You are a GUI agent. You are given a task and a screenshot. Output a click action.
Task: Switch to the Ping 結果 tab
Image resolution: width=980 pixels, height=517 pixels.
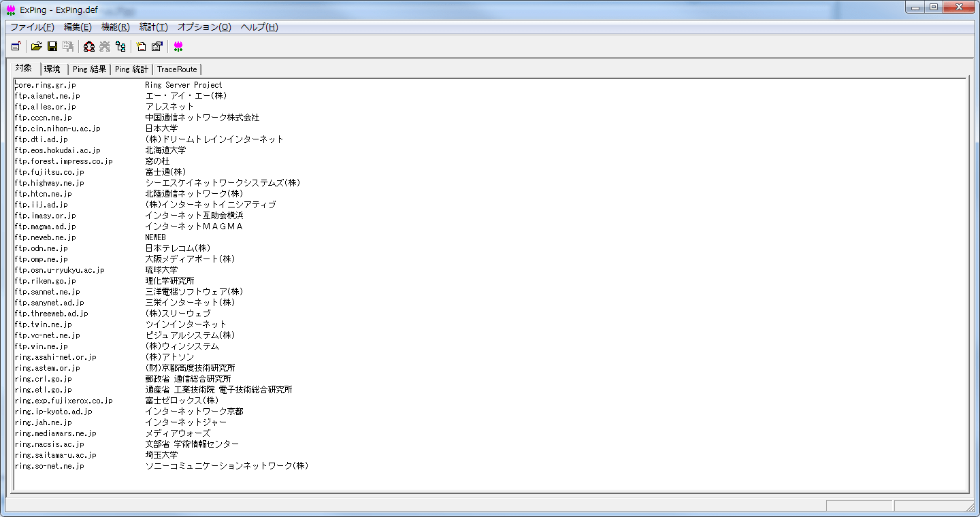pyautogui.click(x=89, y=69)
